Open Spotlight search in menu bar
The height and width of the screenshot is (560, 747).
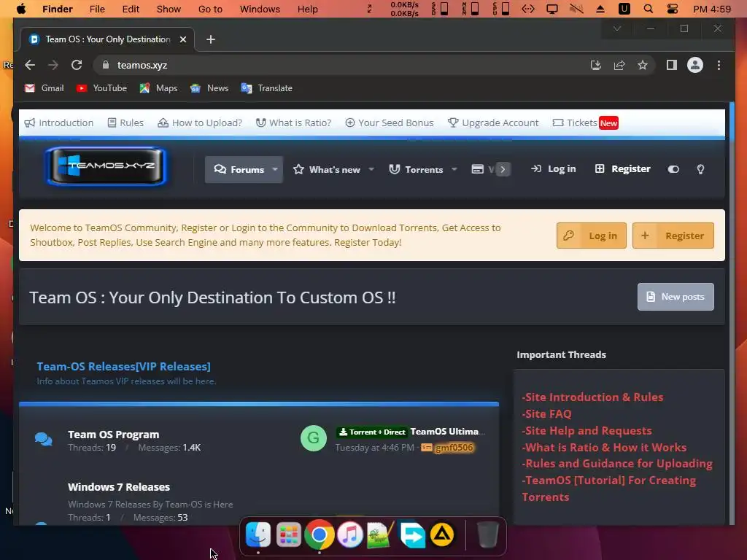coord(648,9)
